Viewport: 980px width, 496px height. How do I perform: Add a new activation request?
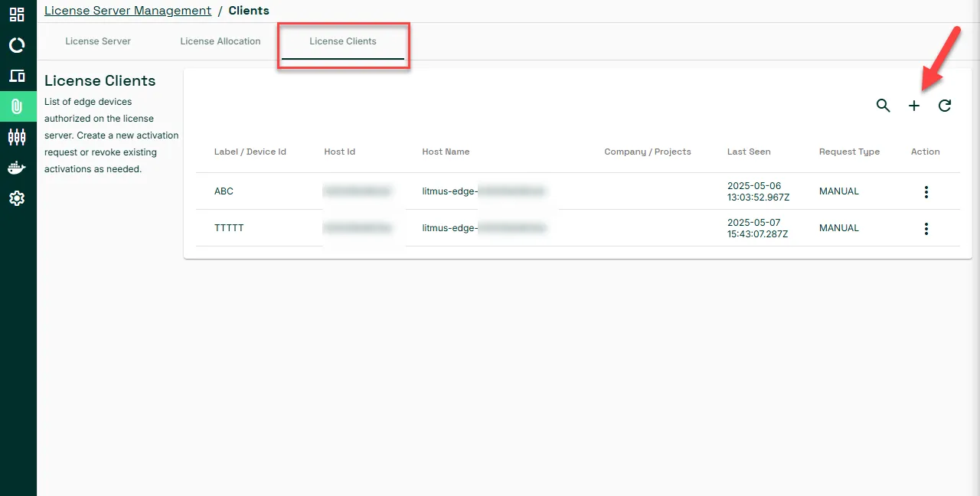tap(914, 106)
